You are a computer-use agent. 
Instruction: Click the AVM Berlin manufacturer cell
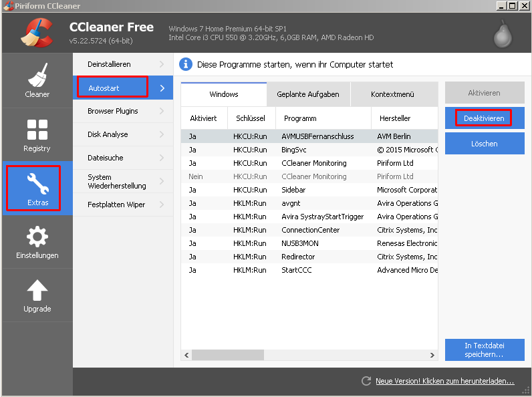394,136
